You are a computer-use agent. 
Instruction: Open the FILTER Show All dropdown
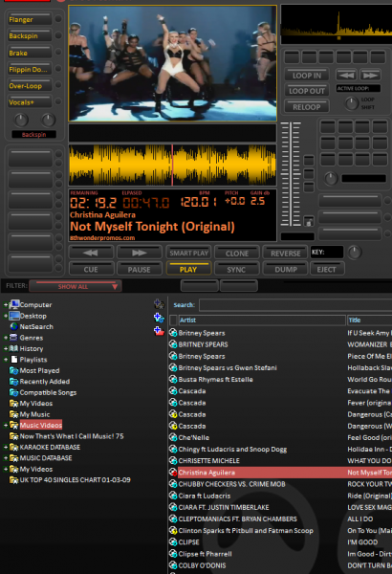click(76, 286)
